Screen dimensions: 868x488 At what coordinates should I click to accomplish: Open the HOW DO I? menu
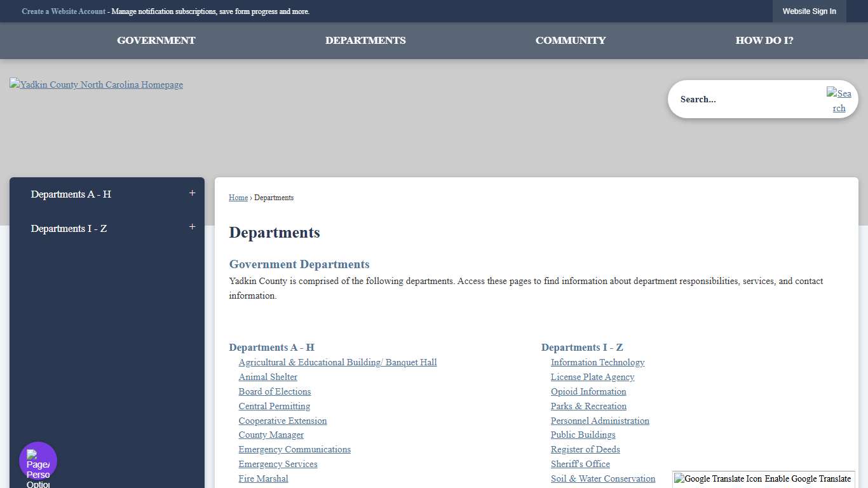pos(764,40)
